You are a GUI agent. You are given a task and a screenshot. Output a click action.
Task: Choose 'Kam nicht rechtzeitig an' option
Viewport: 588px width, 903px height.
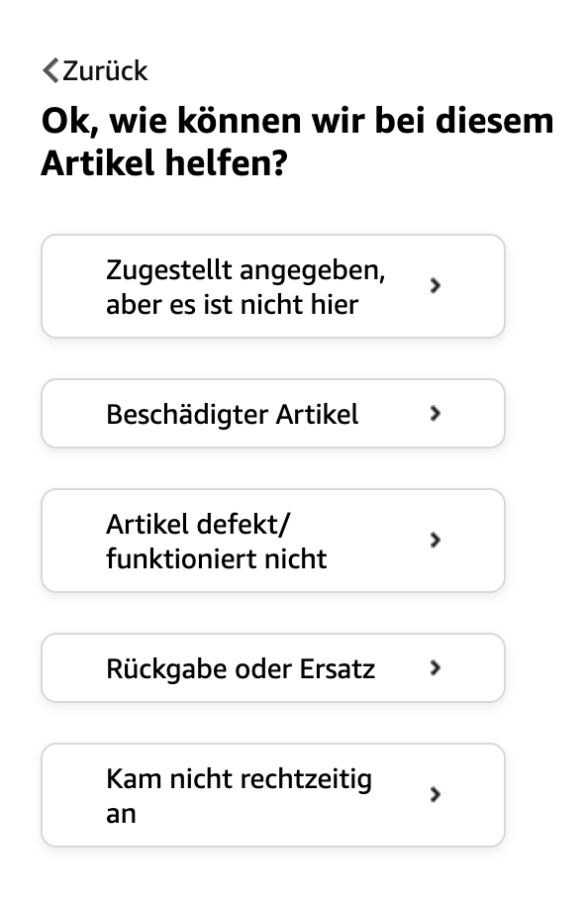point(273,795)
